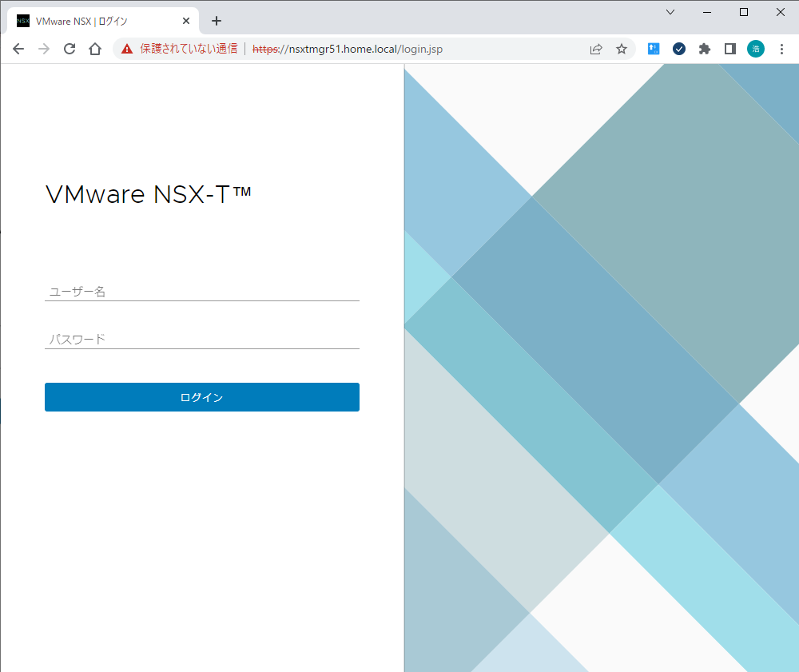Go to the browser home page
799x672 pixels.
click(x=95, y=49)
